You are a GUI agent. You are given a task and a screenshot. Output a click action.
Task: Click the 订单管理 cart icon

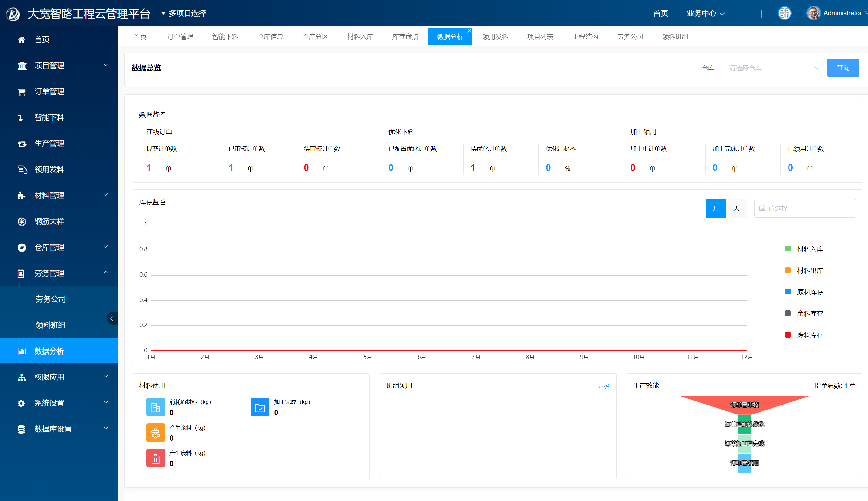coord(21,91)
